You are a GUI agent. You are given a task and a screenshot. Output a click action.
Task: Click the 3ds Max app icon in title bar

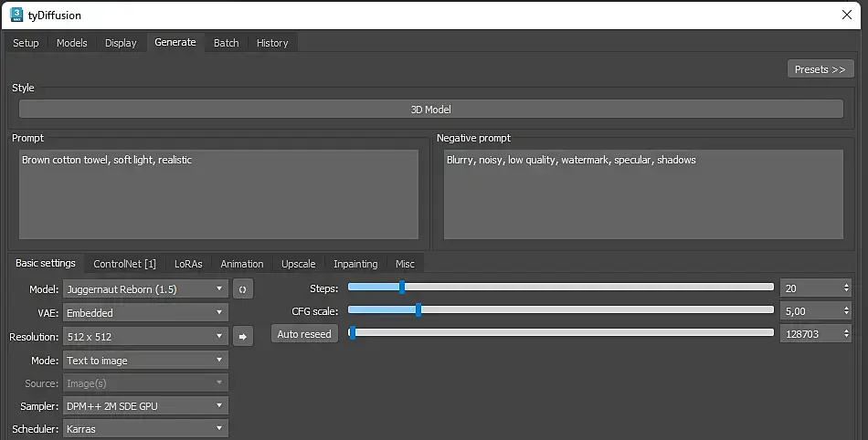point(16,15)
